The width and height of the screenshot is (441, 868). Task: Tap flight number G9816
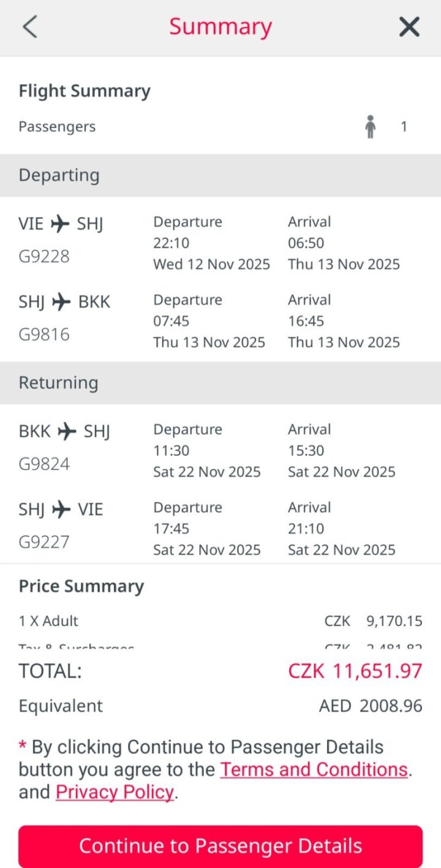point(44,334)
